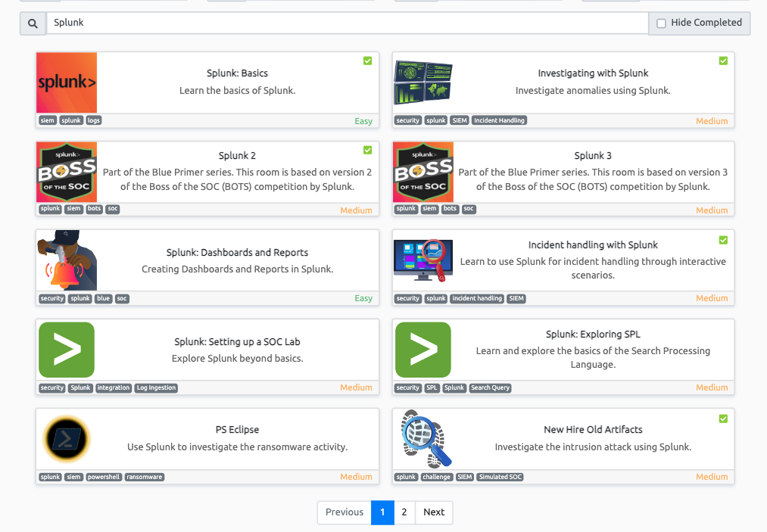Select page 1 in pagination
Screen dimensions: 767x532
(x=382, y=512)
